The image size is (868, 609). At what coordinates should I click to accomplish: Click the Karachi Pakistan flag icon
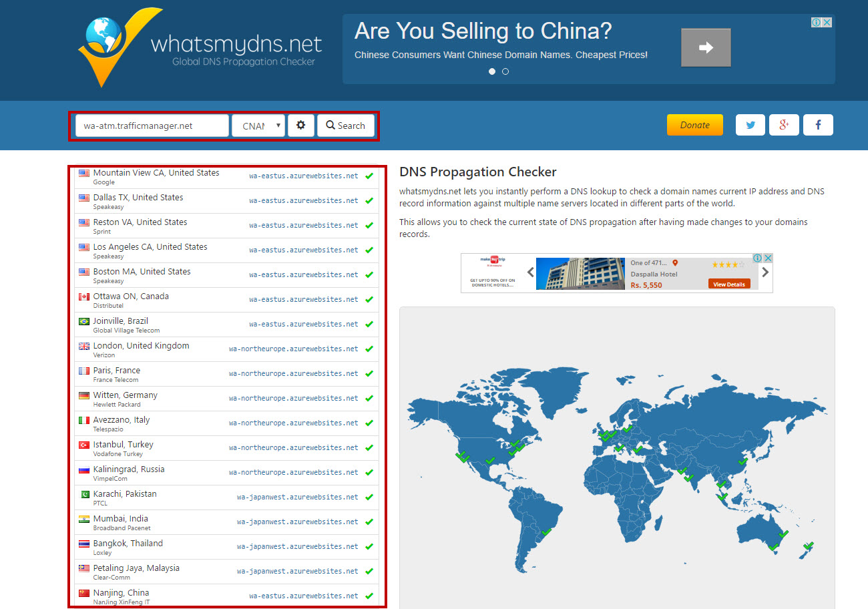coord(84,494)
